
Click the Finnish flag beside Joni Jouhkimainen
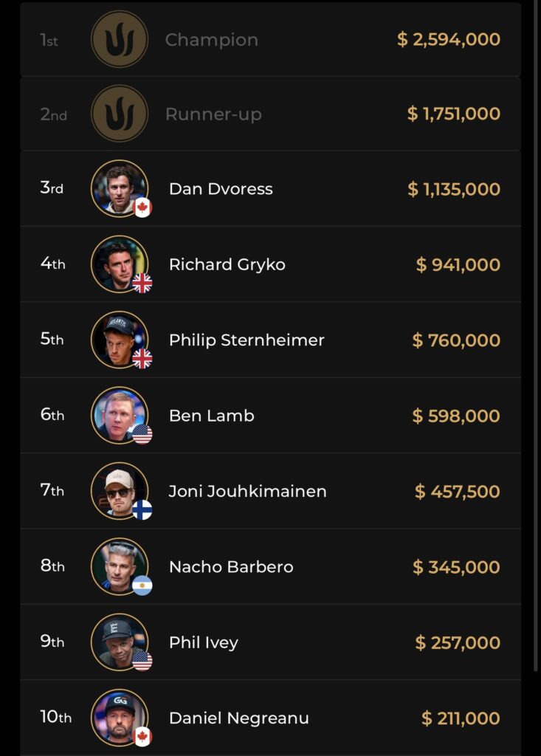[142, 509]
